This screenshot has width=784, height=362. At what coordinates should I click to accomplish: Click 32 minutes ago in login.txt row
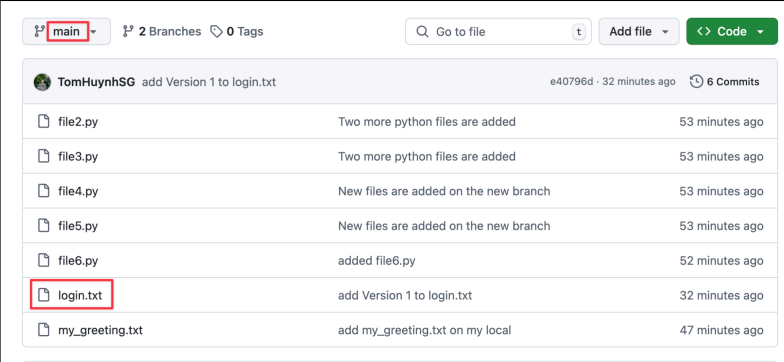point(722,296)
